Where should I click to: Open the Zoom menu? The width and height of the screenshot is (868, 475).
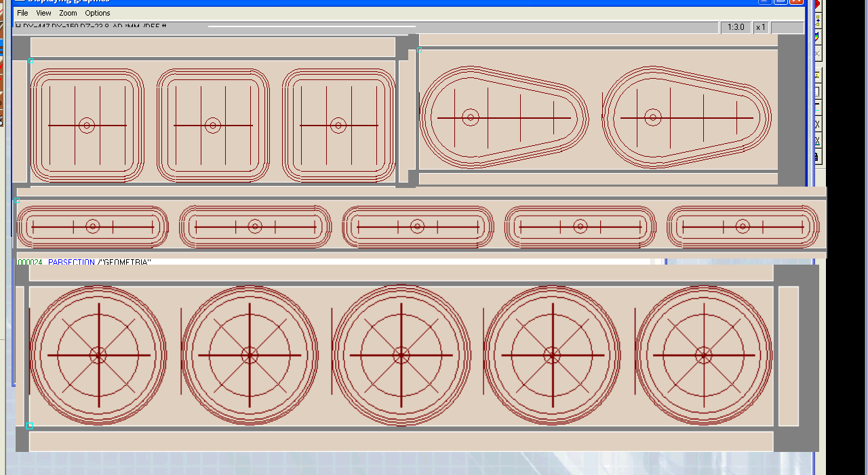[x=68, y=13]
